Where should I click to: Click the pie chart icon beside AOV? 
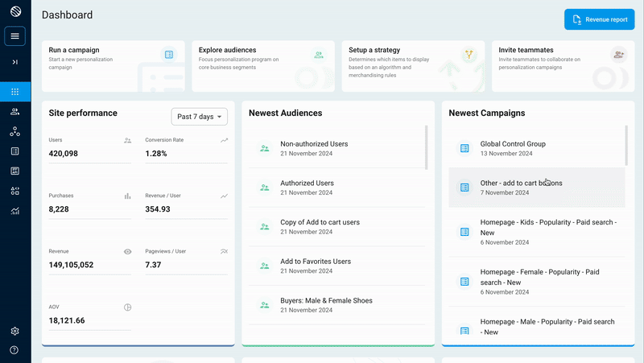click(127, 307)
